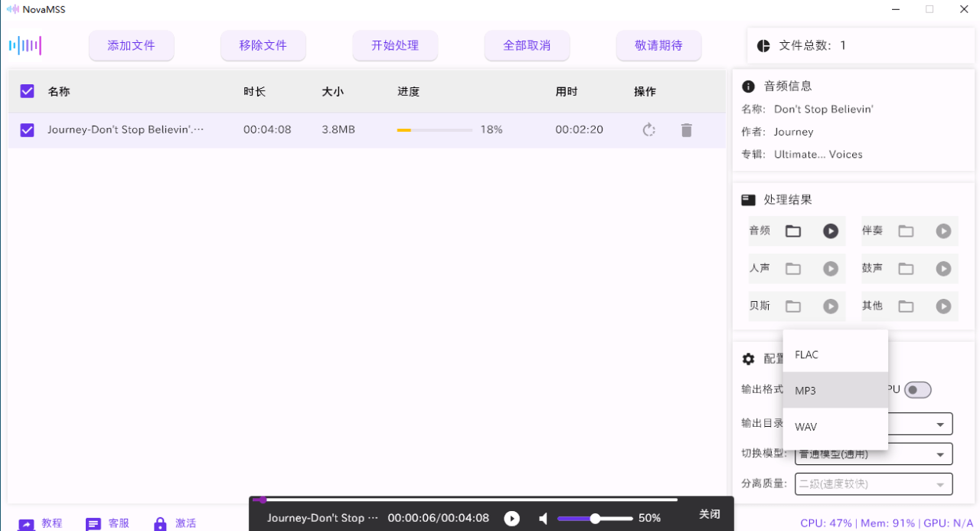This screenshot has width=980, height=531.
Task: Click the 18% processing progress bar
Action: tap(435, 130)
